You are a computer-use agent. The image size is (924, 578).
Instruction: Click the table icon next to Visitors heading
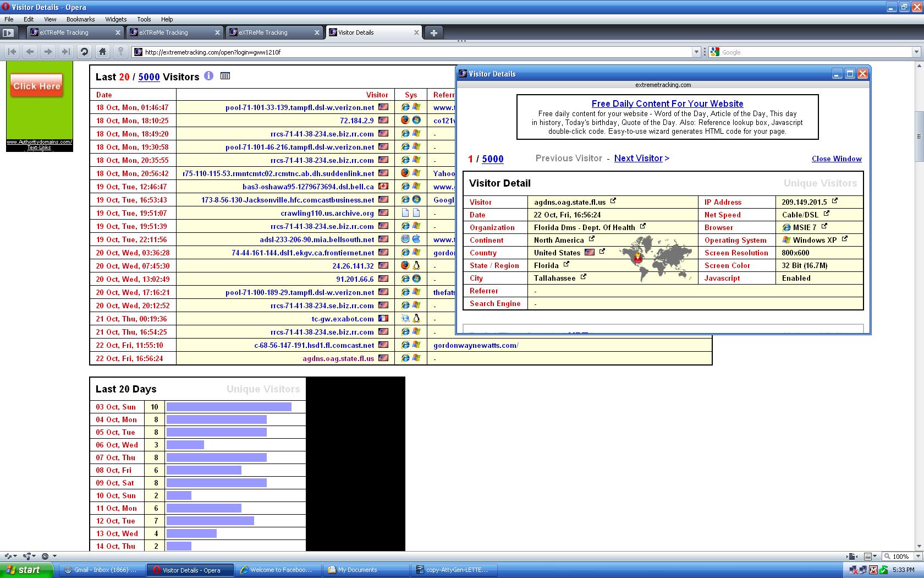(225, 76)
